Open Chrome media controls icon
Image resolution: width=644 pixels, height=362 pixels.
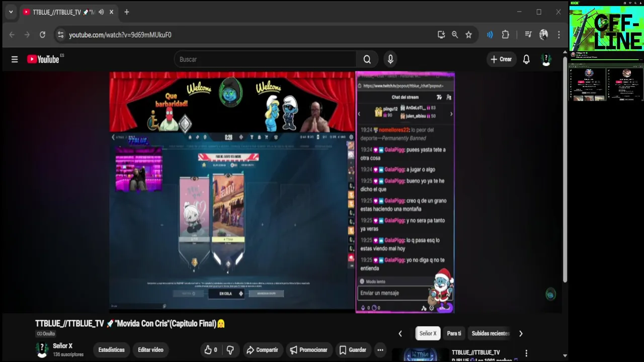click(x=528, y=35)
